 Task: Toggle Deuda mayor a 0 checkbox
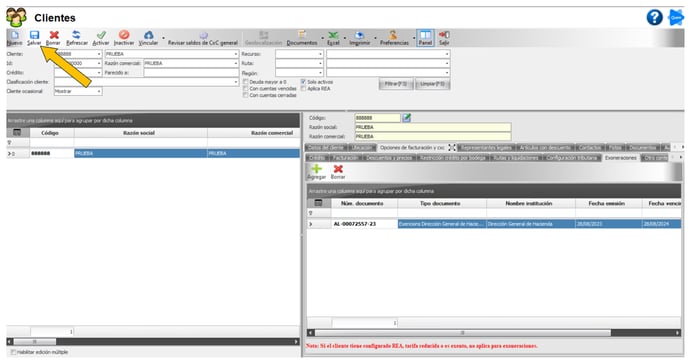click(x=246, y=82)
